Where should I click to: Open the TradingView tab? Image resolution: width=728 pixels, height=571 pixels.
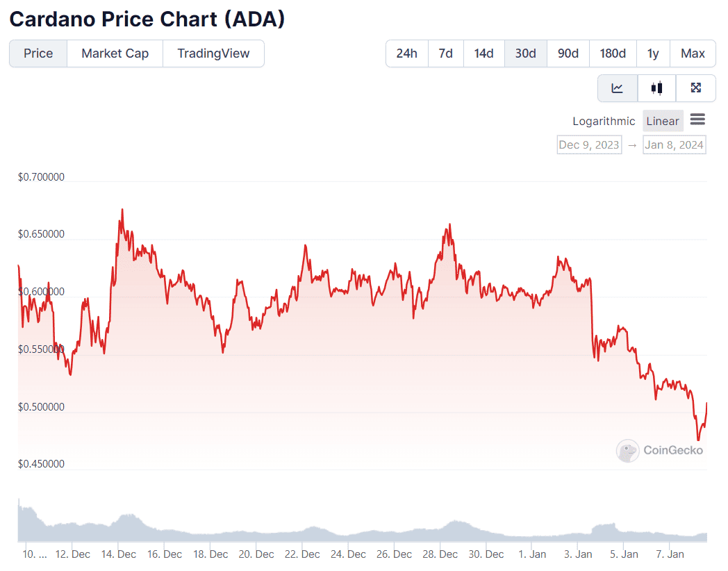coord(213,53)
